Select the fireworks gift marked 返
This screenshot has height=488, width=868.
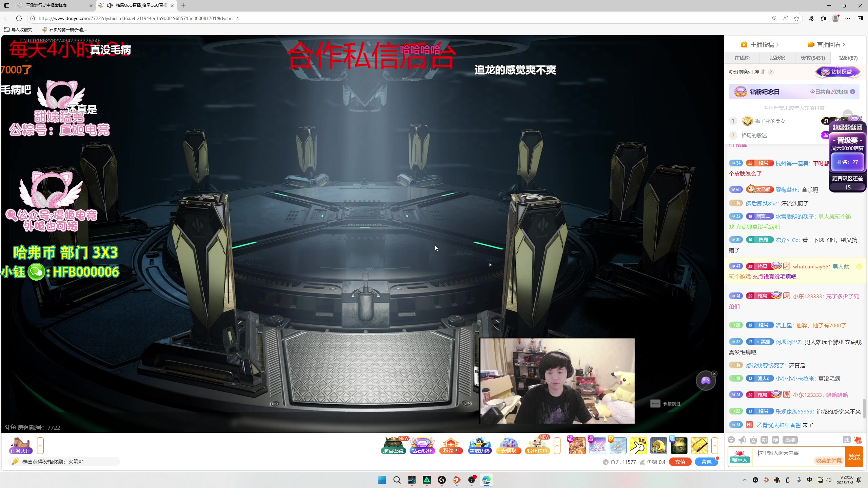pyautogui.click(x=577, y=445)
